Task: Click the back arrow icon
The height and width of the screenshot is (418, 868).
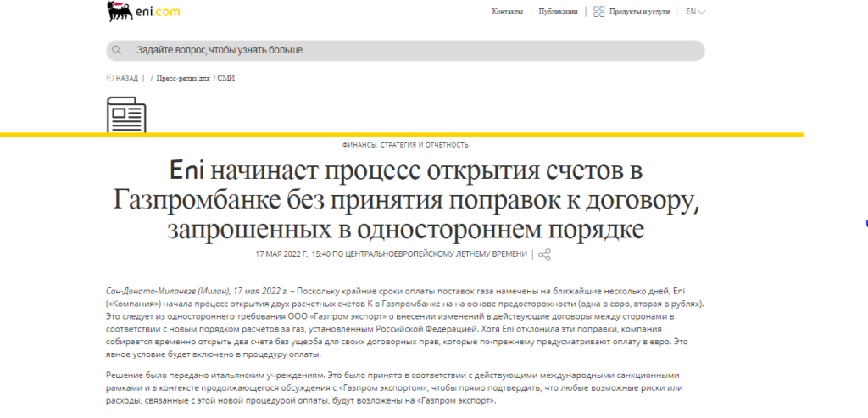Action: pyautogui.click(x=109, y=78)
